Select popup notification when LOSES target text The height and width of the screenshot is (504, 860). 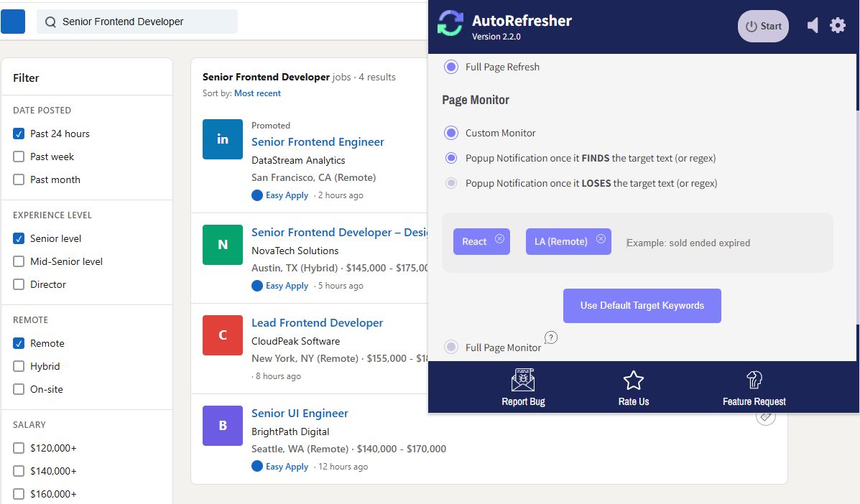coord(451,183)
